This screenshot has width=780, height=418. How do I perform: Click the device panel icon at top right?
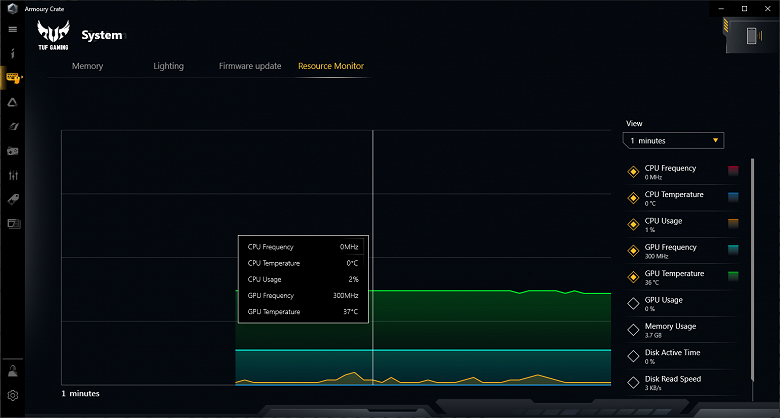click(x=751, y=35)
